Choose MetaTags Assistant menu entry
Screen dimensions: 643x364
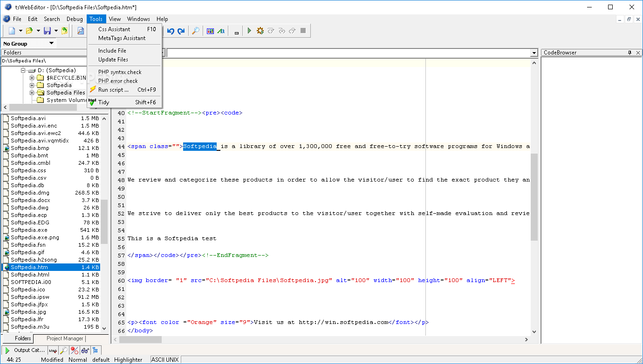coord(124,38)
